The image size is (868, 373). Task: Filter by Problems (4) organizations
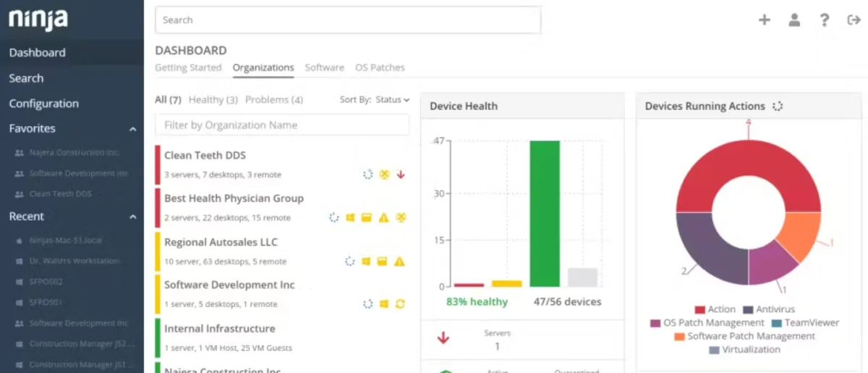tap(274, 100)
